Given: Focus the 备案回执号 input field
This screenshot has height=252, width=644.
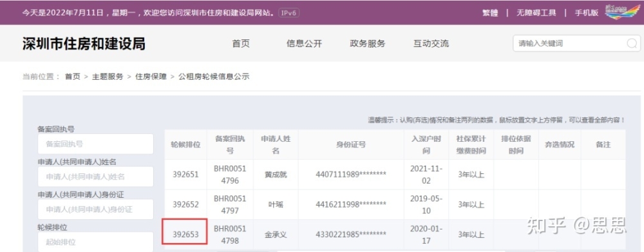Looking at the screenshot, I should coord(96,144).
